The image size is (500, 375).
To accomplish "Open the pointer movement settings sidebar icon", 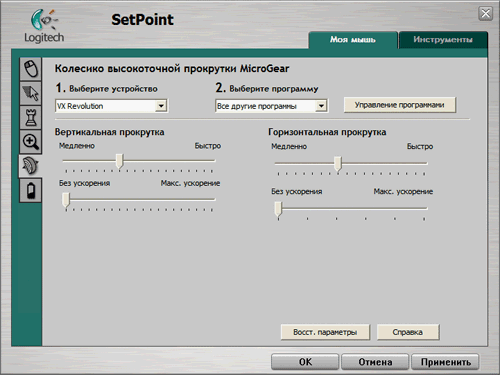I will point(31,93).
